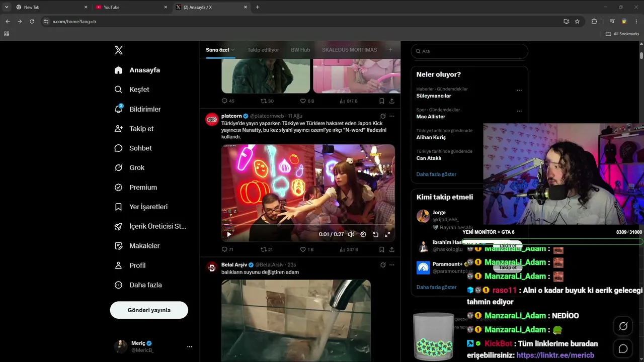Switch to Takip ediliyor tab
644x362 pixels.
263,50
